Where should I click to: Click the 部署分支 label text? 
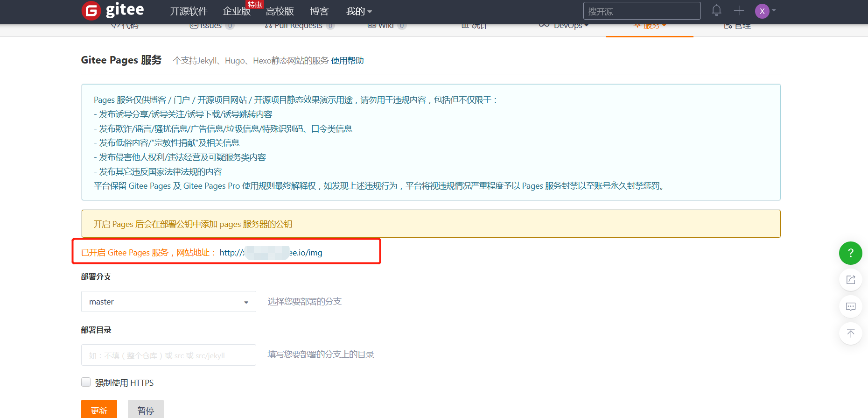pos(96,277)
